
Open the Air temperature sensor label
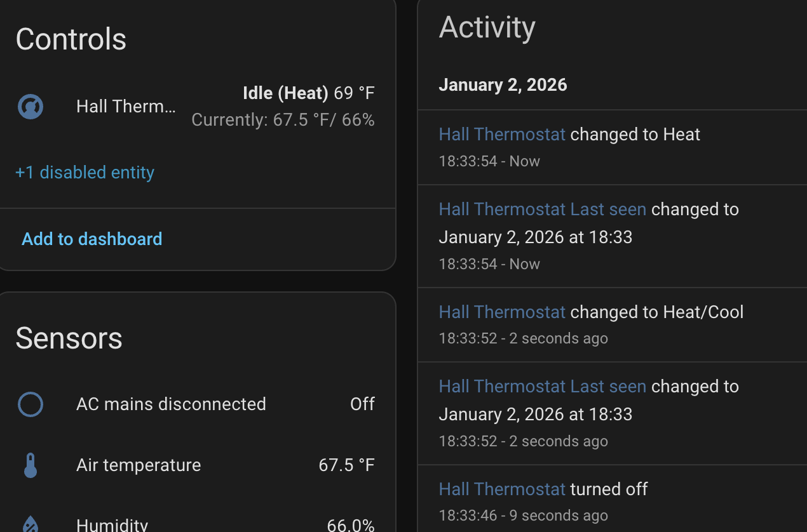coord(139,465)
